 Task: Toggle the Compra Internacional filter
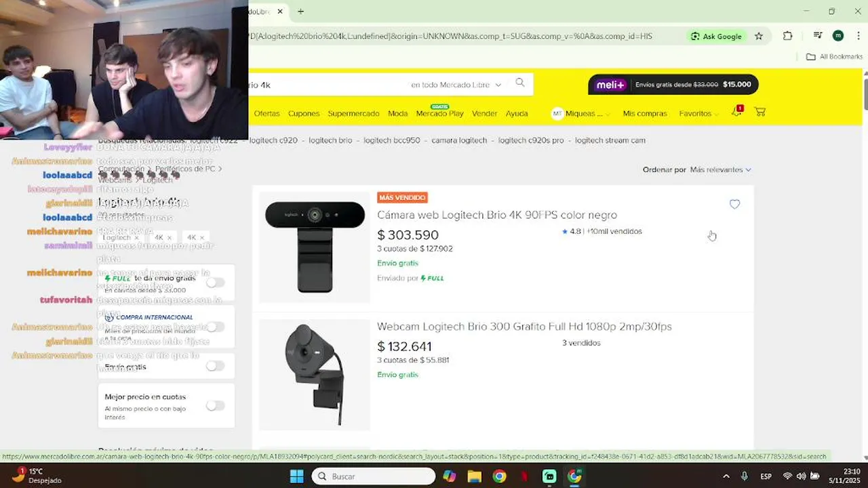[x=215, y=327]
